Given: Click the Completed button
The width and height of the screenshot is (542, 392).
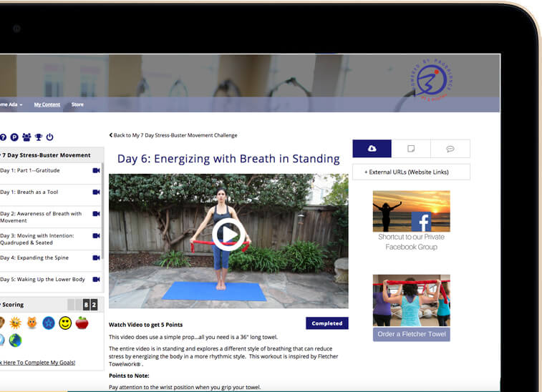Looking at the screenshot, I should tap(327, 323).
